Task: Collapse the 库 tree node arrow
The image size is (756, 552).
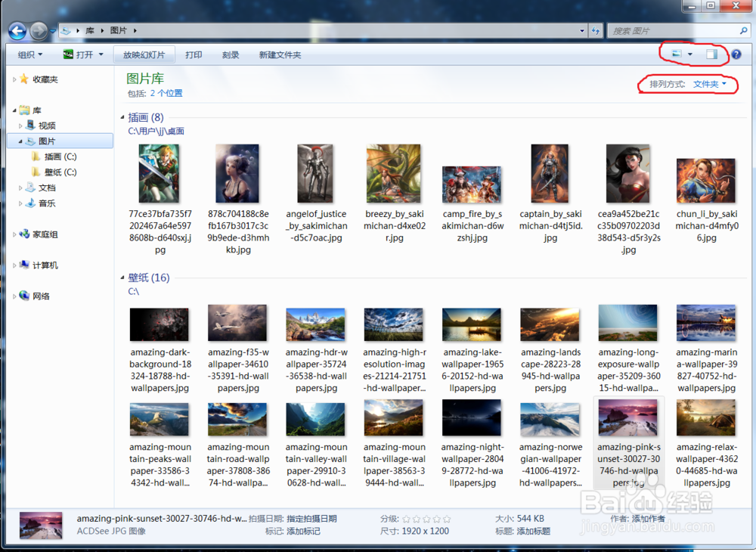Action: coord(14,110)
